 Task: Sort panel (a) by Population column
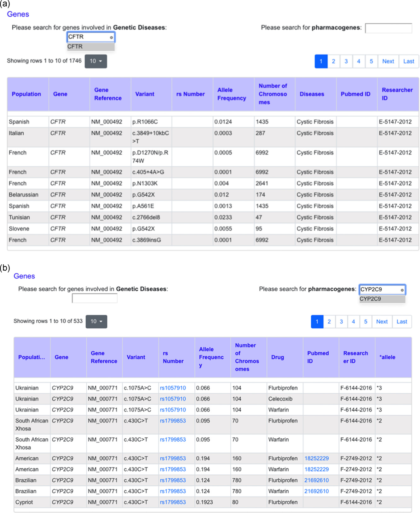tap(28, 94)
